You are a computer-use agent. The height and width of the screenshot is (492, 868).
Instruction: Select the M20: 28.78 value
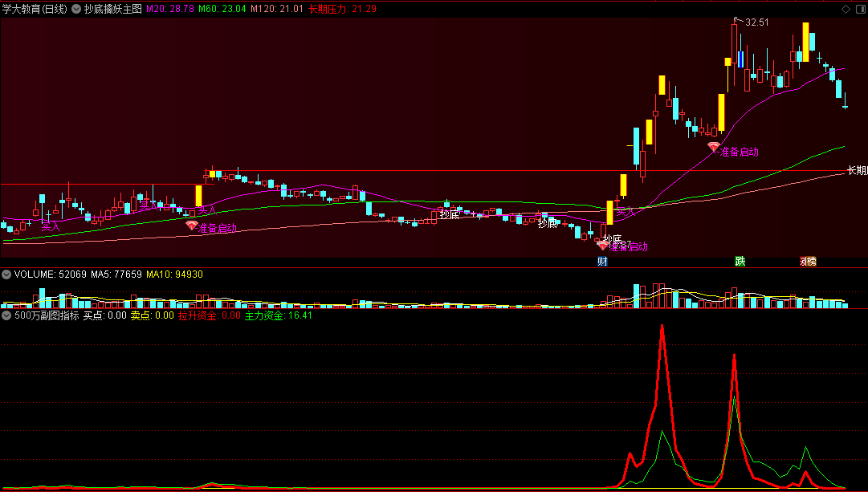[x=170, y=9]
